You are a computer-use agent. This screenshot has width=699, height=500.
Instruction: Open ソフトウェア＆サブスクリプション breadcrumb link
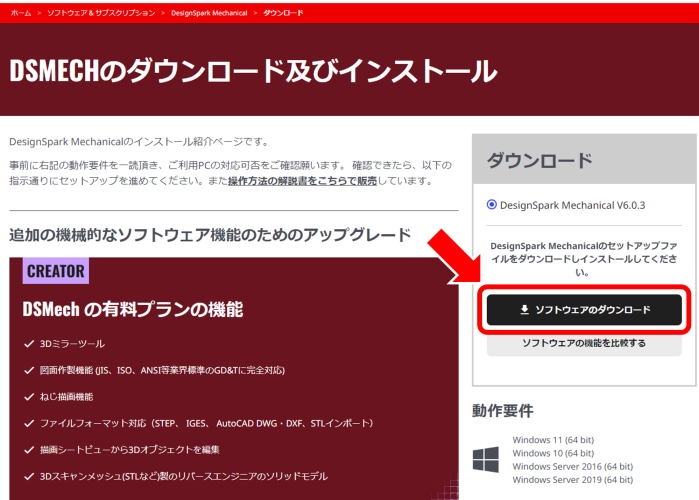tap(100, 12)
